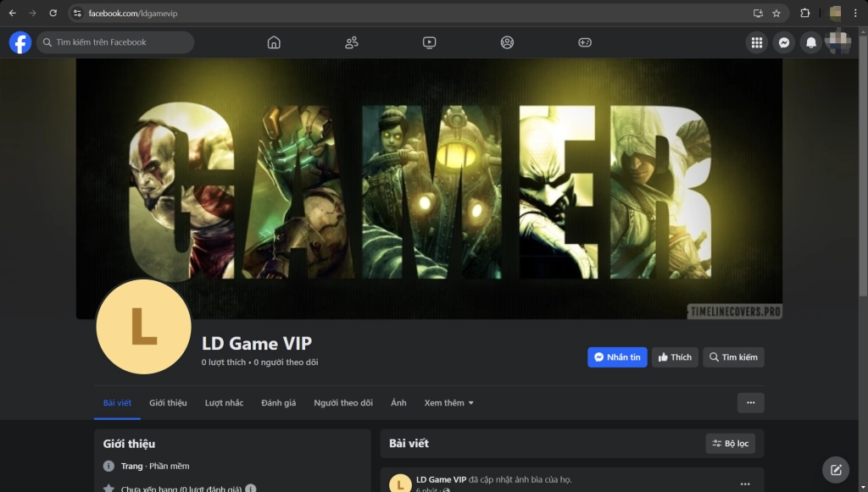Click the 'Nhắn tin' message button

click(617, 357)
